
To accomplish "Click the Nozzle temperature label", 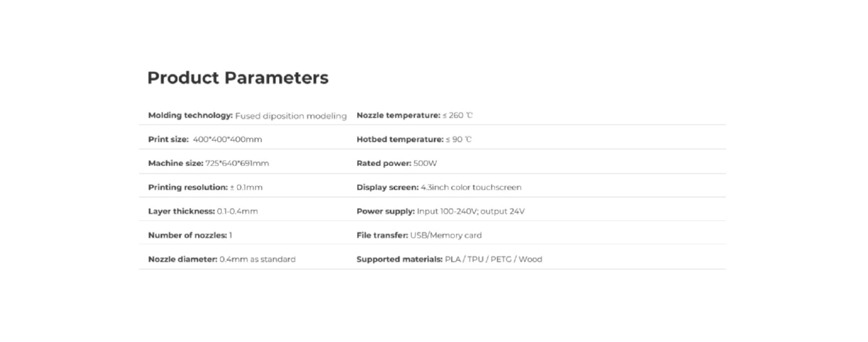I will (x=398, y=115).
